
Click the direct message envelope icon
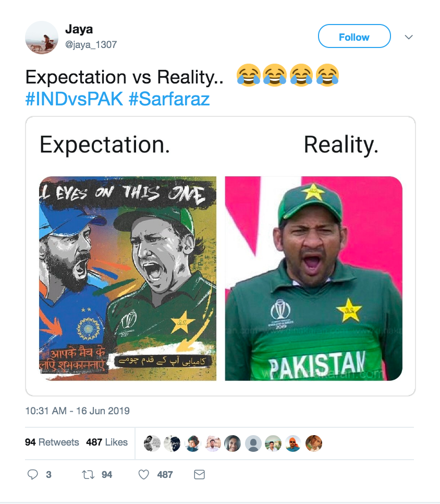[199, 474]
